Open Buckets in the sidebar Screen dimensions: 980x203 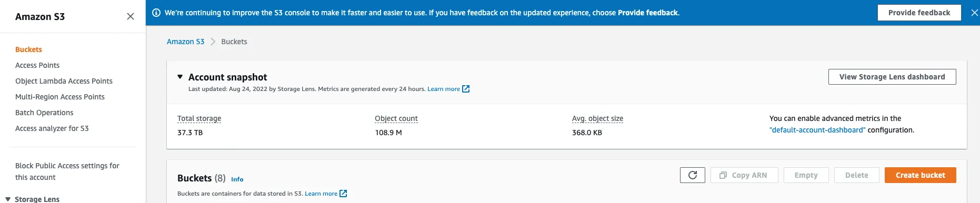coord(28,49)
